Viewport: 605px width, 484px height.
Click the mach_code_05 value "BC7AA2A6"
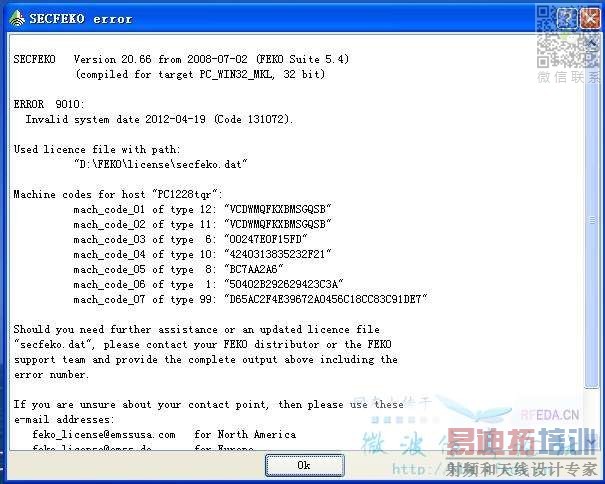coord(254,269)
